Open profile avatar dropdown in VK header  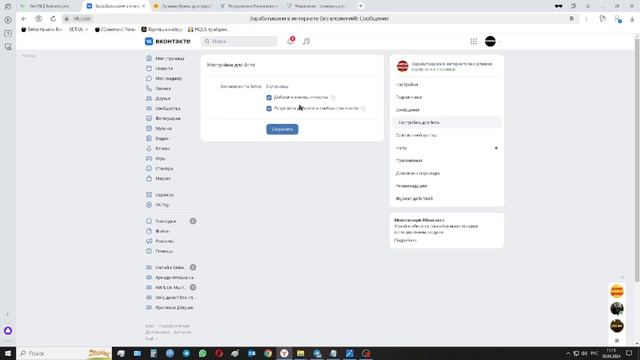[492, 41]
